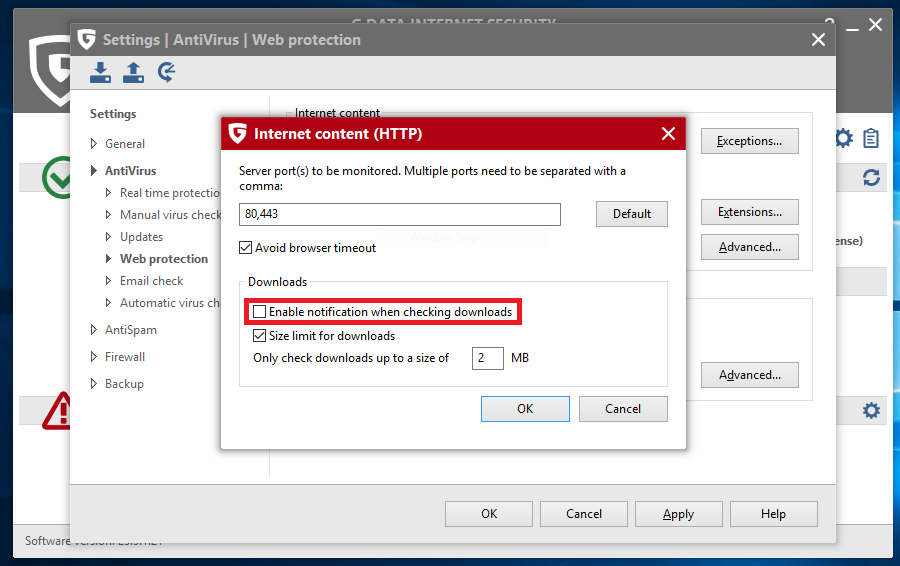Click the red warning triangle icon
The image size is (900, 566).
tap(56, 410)
